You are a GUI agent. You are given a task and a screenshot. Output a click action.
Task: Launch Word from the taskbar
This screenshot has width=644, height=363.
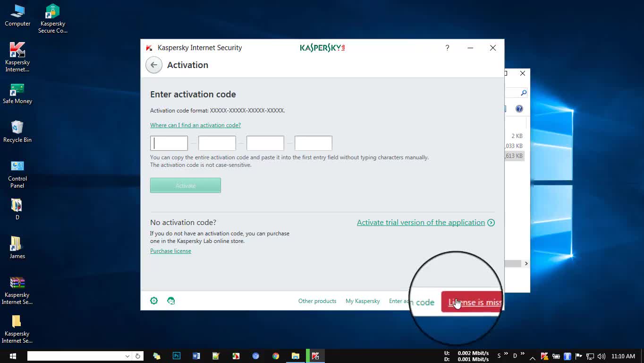tap(196, 356)
